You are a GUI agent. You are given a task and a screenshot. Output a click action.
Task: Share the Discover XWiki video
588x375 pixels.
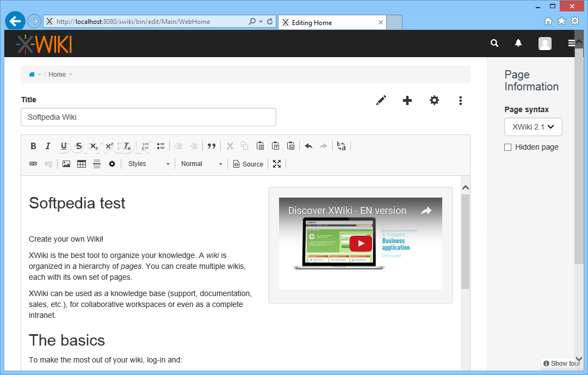(426, 211)
